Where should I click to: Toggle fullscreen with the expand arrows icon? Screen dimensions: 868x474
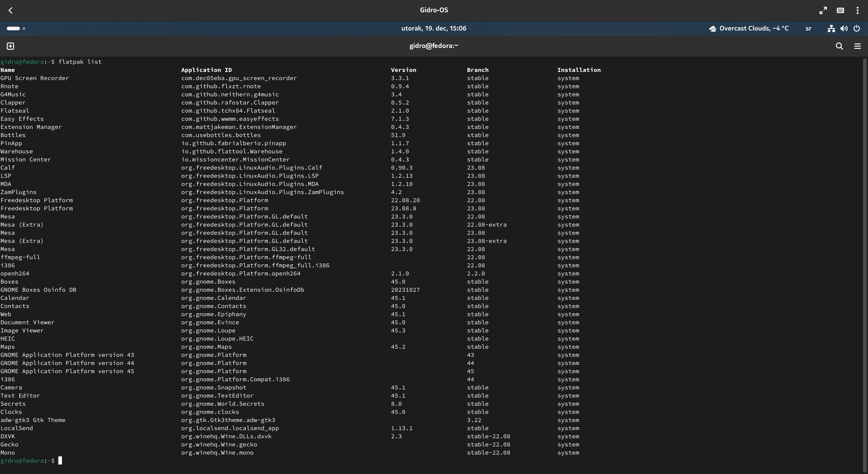823,10
